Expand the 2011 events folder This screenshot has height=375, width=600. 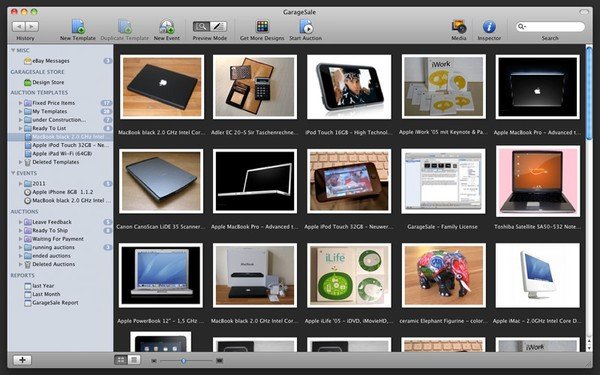pyautogui.click(x=20, y=183)
